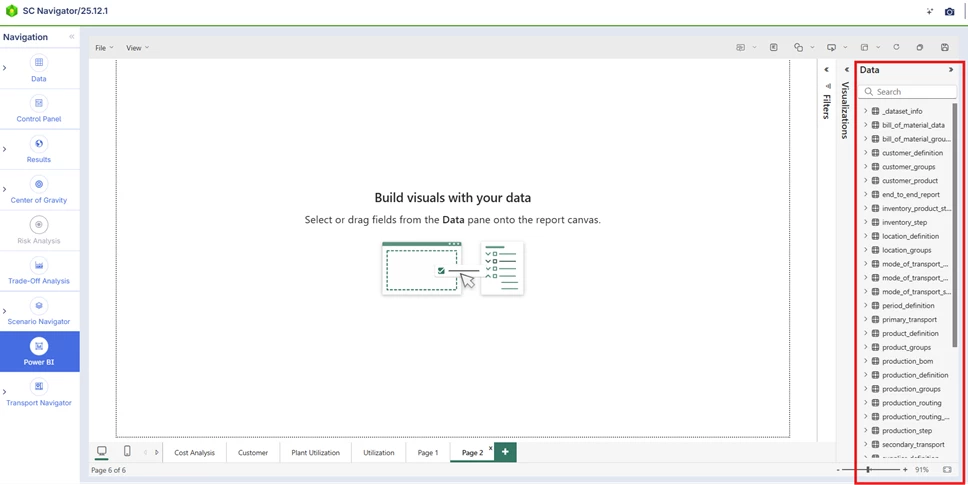Select the customer_product table
This screenshot has height=485, width=968.
click(x=909, y=181)
